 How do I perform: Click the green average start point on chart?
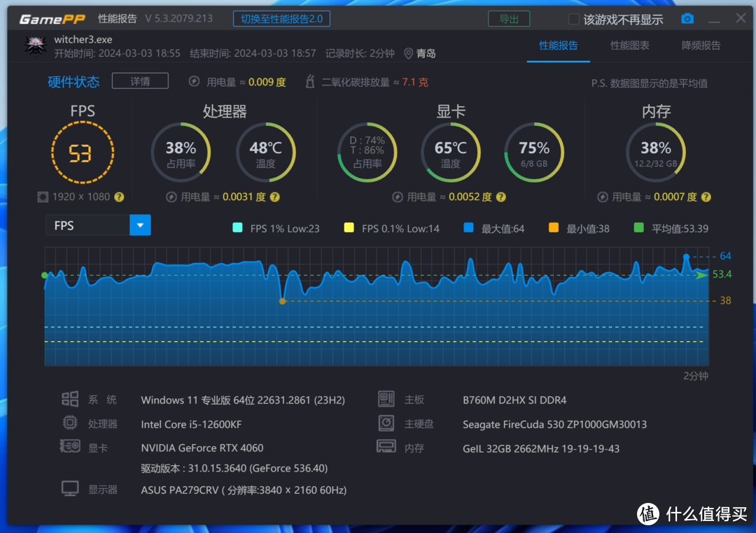(x=45, y=275)
